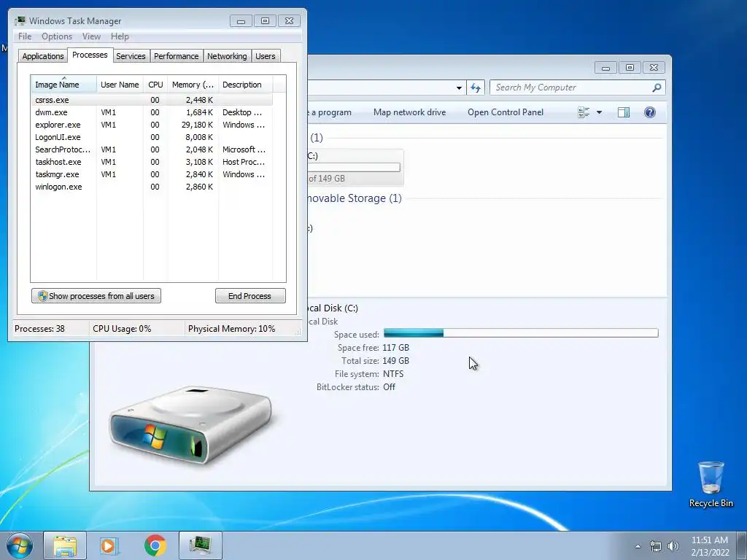Switch to the Networking tab
Viewport: 747px width, 560px height.
click(227, 56)
